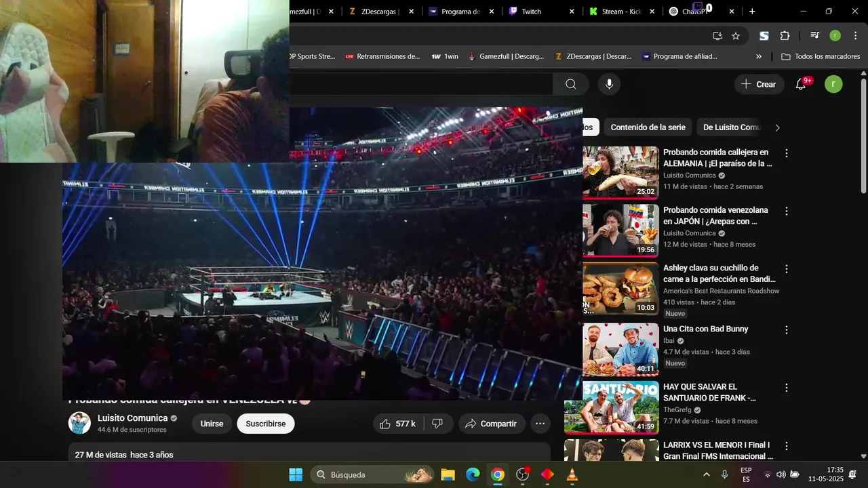Image resolution: width=868 pixels, height=488 pixels.
Task: Click the Suscribirse button
Action: coord(266,424)
